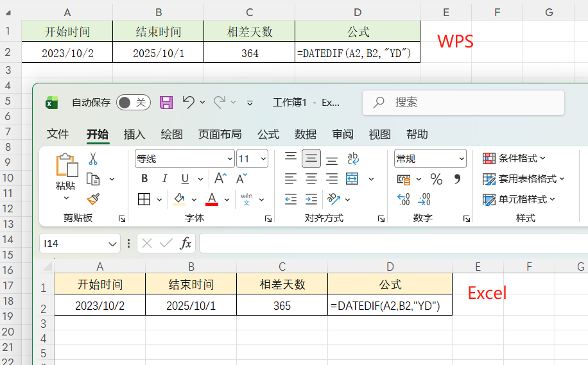588x365 pixels.
Task: Increase decimal places
Action: [x=404, y=199]
